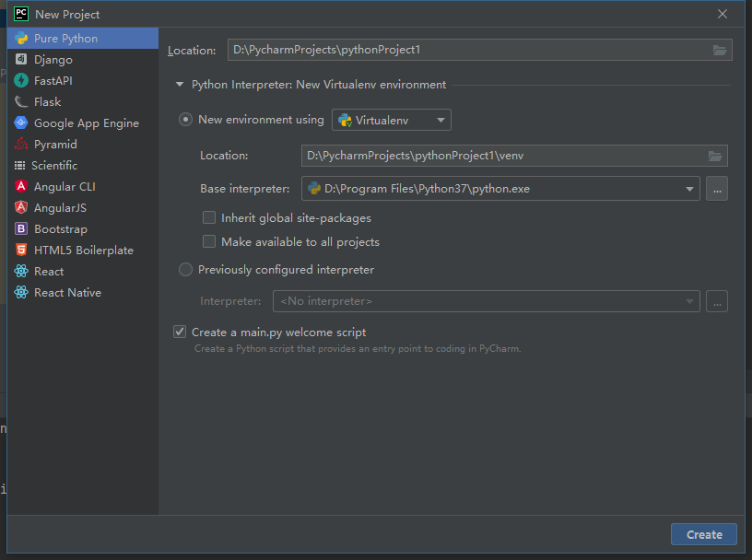
Task: Open the No interpreter dropdown
Action: click(487, 301)
